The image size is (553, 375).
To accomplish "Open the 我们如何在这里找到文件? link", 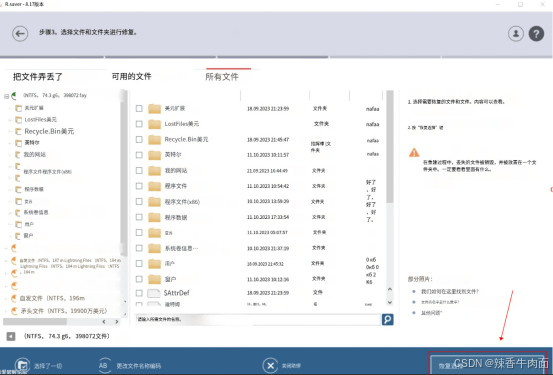I will click(x=450, y=291).
